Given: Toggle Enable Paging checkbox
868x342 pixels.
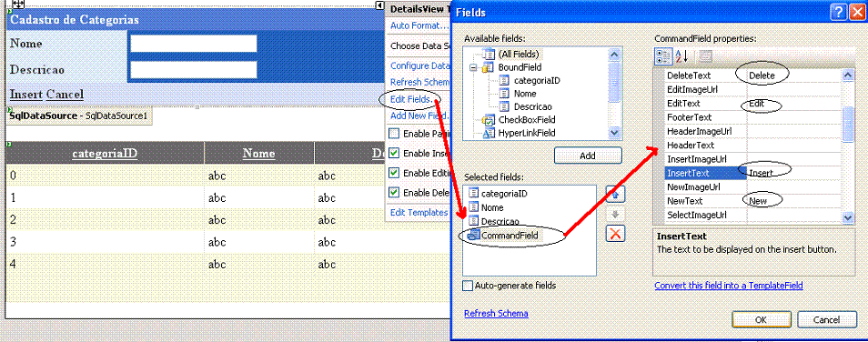Looking at the screenshot, I should (x=394, y=134).
